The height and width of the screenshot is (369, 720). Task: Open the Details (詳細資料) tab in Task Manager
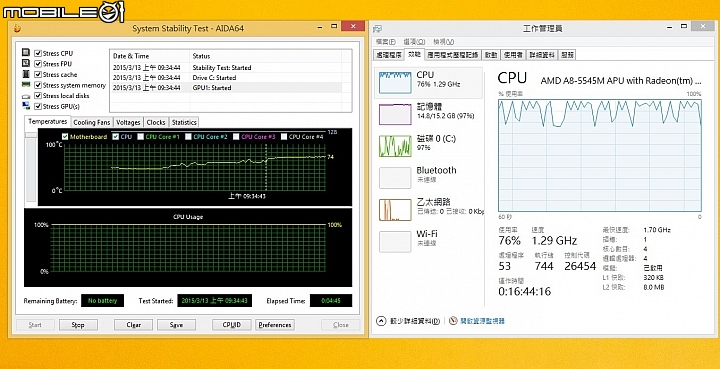click(x=542, y=55)
